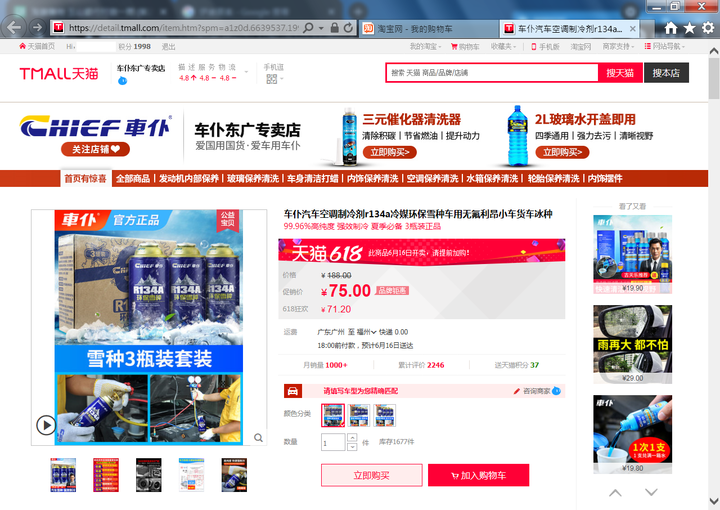Click the TMALL logo

[59, 73]
